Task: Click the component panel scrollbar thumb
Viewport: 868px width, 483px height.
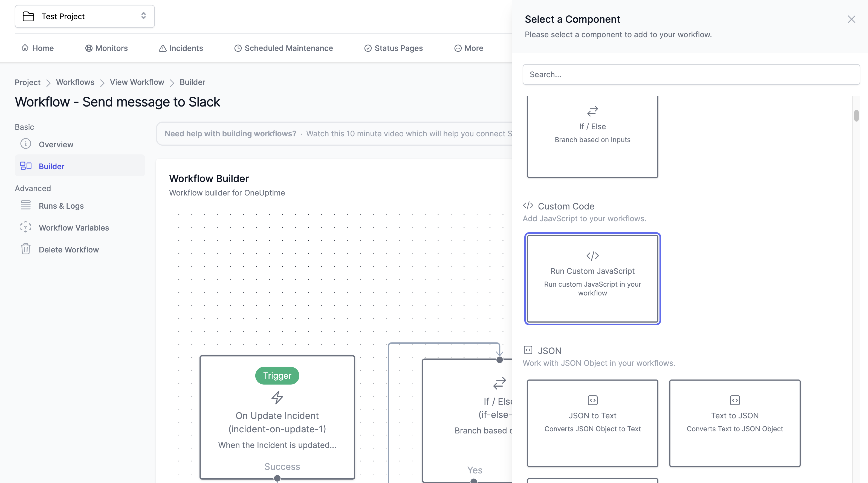Action: click(856, 116)
